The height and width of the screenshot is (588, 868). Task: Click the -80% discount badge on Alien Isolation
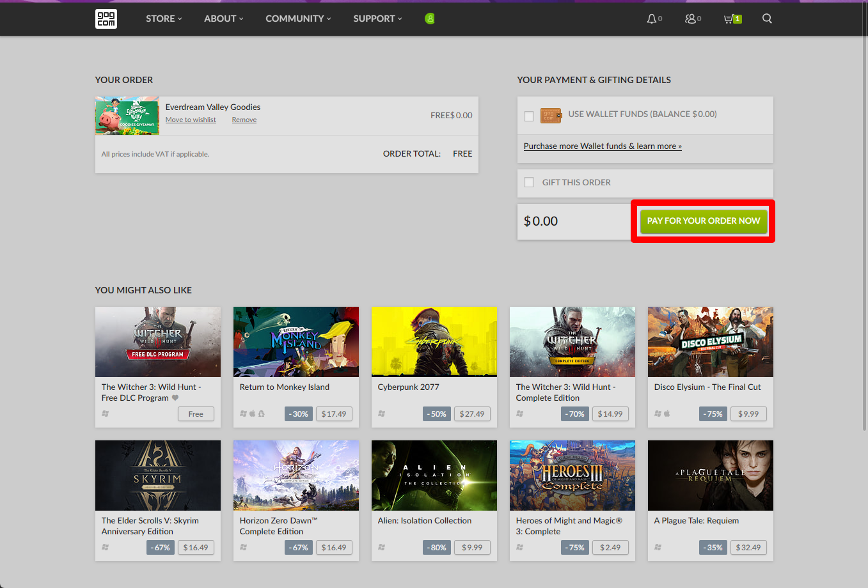tap(438, 547)
